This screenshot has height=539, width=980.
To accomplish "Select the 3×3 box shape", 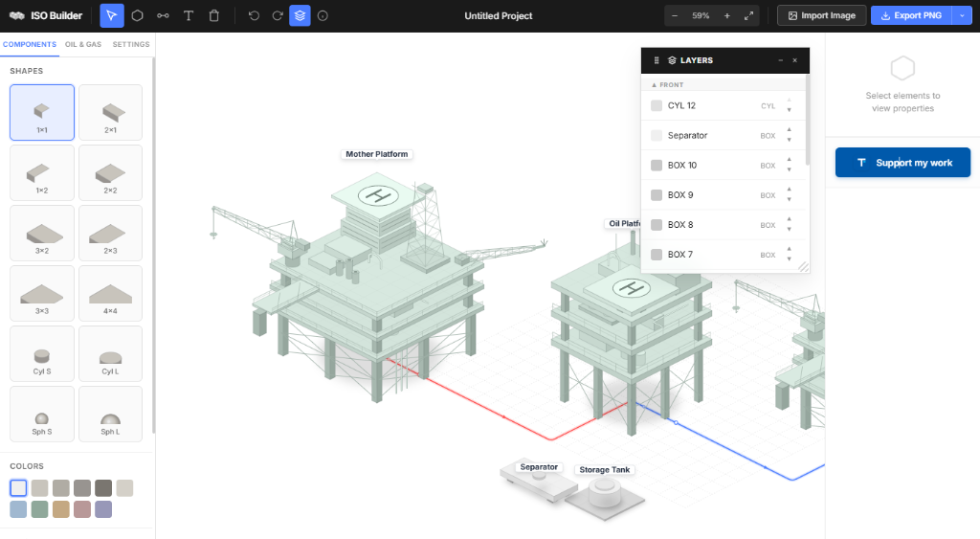I will (x=42, y=293).
